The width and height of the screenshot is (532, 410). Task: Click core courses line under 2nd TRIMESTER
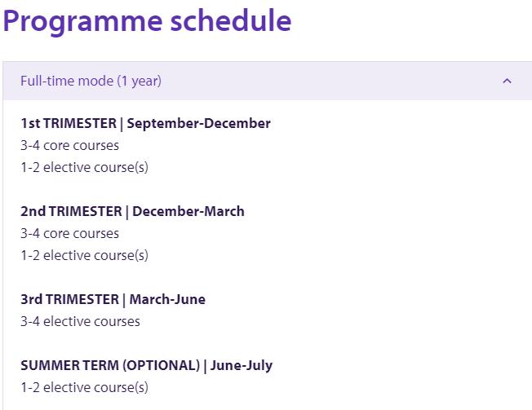tap(69, 234)
